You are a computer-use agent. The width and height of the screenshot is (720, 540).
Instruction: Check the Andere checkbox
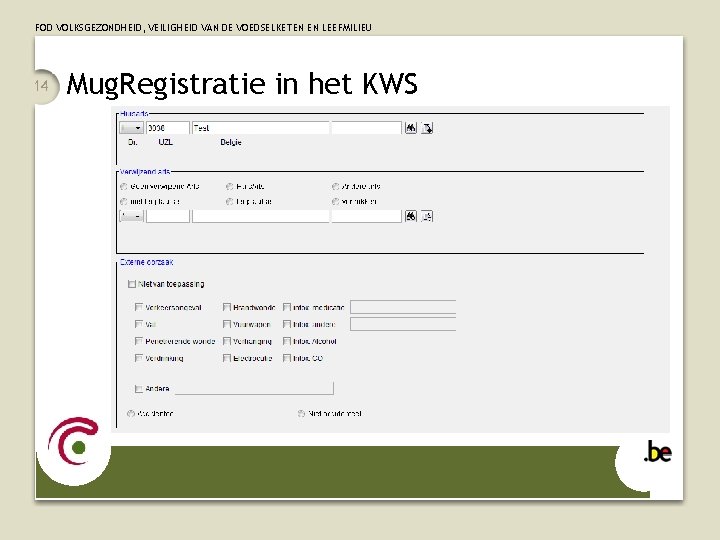click(x=139, y=389)
